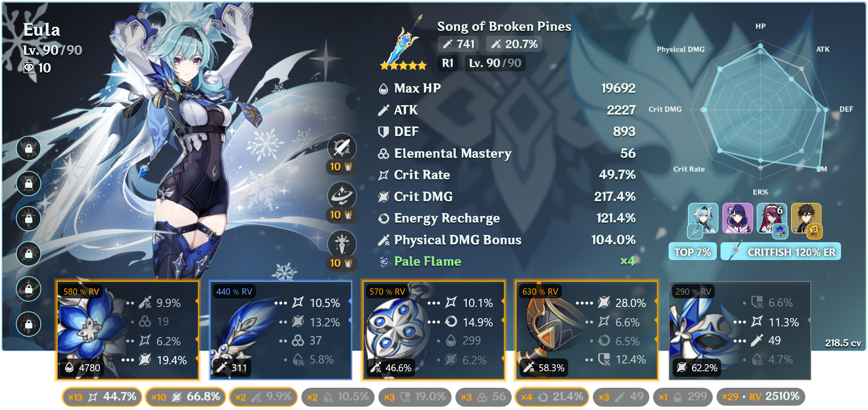This screenshot has width=868, height=410.
Task: Select the circlet artifact with 62.2% Crit DMG
Action: pos(739,330)
